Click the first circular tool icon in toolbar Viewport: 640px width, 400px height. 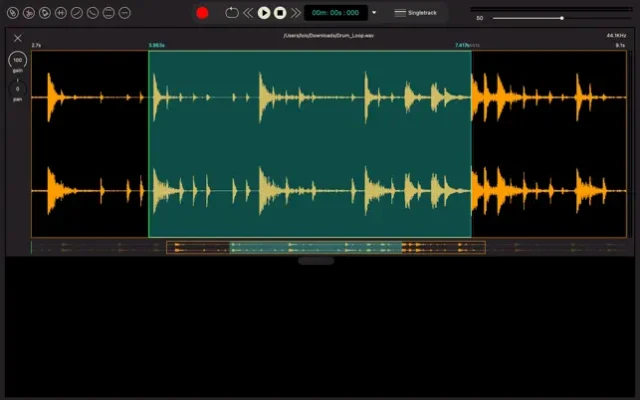pyautogui.click(x=13, y=13)
